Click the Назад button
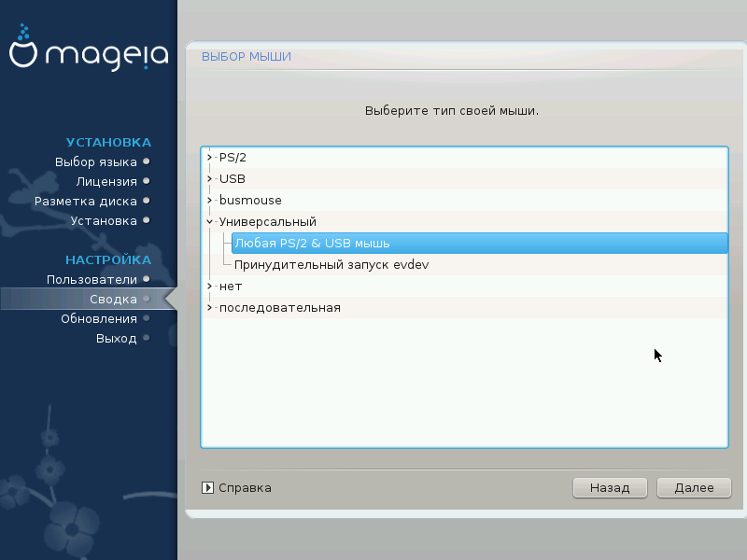Screen dimensions: 747x560 (x=610, y=487)
